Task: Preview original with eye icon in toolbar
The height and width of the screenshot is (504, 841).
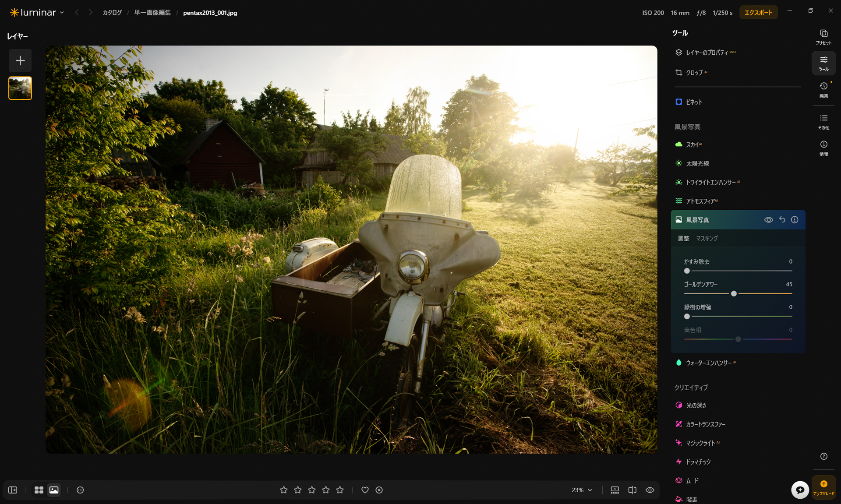Action: (650, 490)
